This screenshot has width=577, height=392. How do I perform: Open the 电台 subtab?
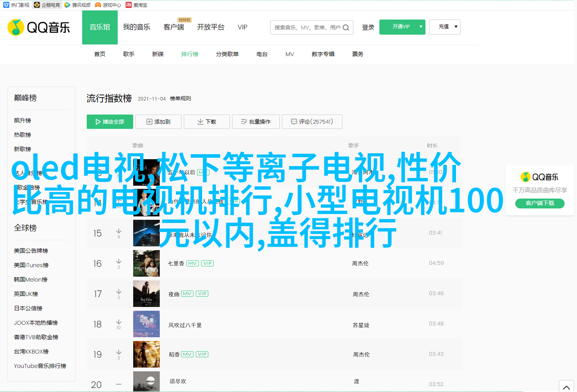click(x=262, y=54)
